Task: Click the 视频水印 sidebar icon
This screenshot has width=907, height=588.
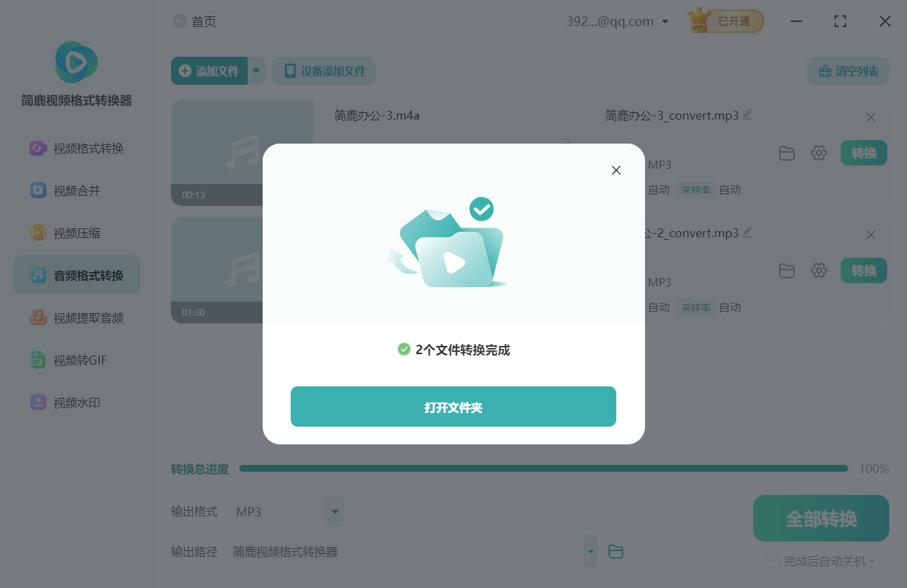Action: coord(38,403)
